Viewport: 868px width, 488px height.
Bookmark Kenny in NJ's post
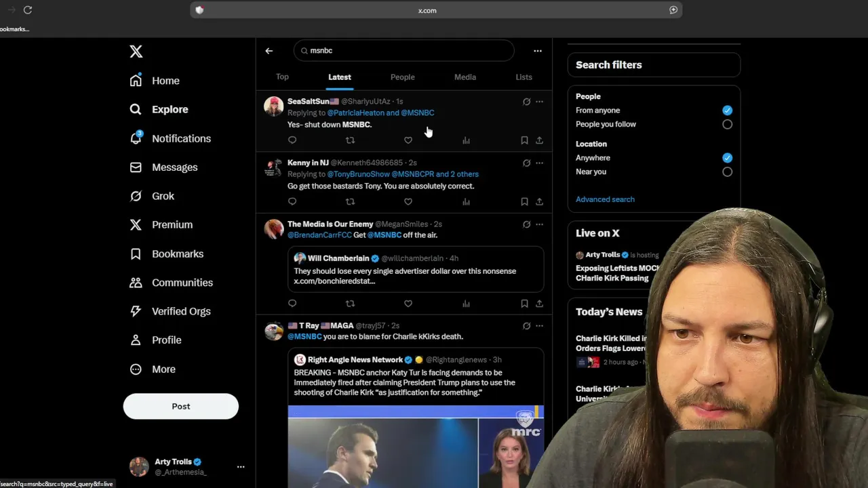(524, 201)
